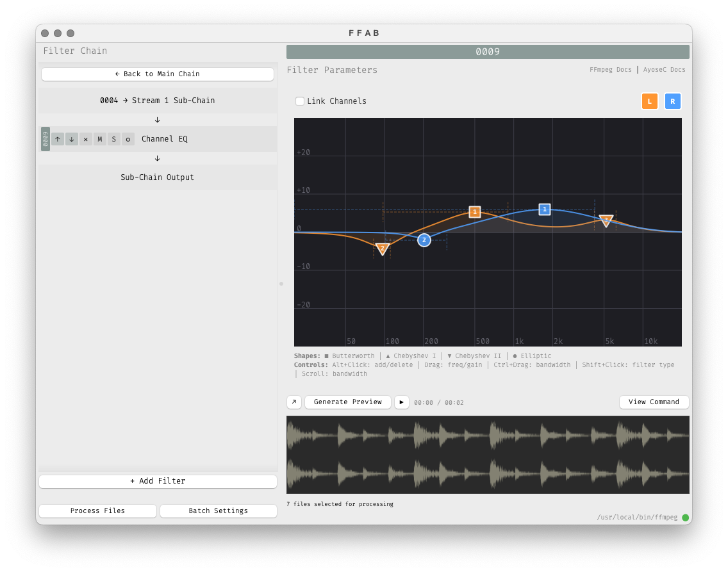
Task: Toggle the right channel R button
Action: pos(672,101)
